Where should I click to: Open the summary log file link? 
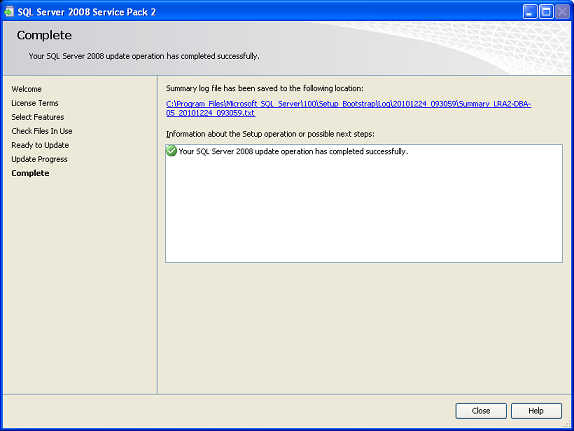click(348, 108)
